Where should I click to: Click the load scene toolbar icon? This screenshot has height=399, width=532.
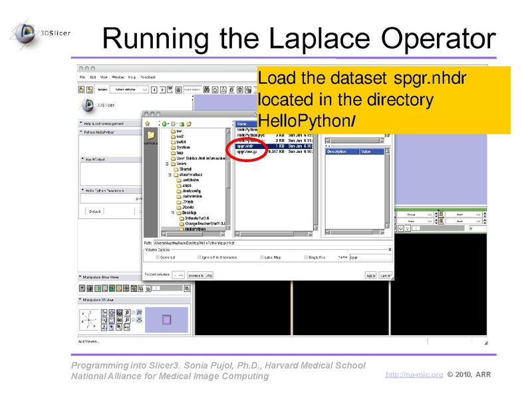point(81,90)
